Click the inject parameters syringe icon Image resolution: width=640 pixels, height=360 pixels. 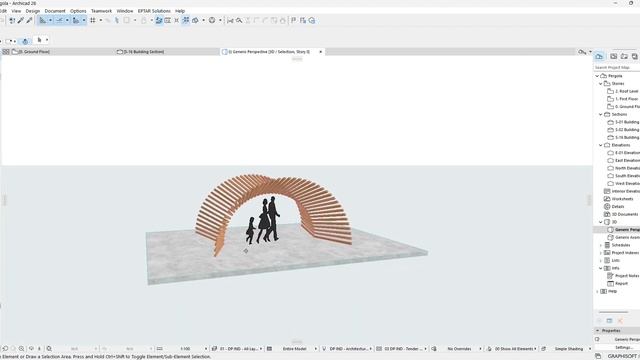click(x=29, y=20)
